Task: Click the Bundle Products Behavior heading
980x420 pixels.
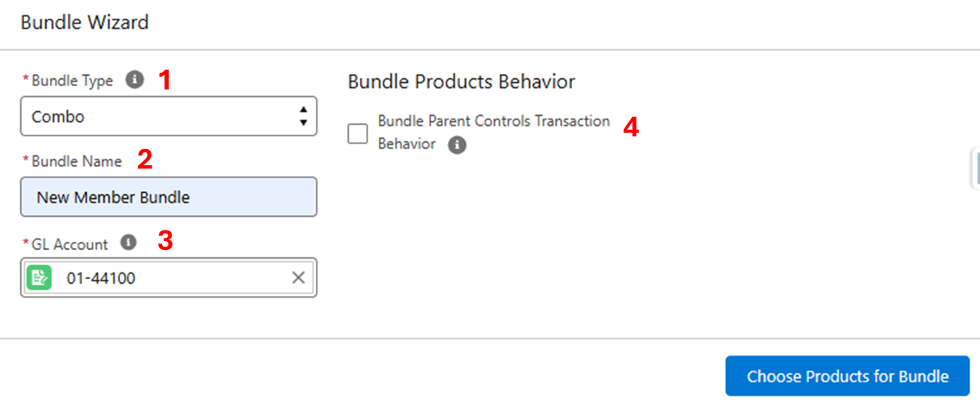Action: pyautogui.click(x=461, y=81)
